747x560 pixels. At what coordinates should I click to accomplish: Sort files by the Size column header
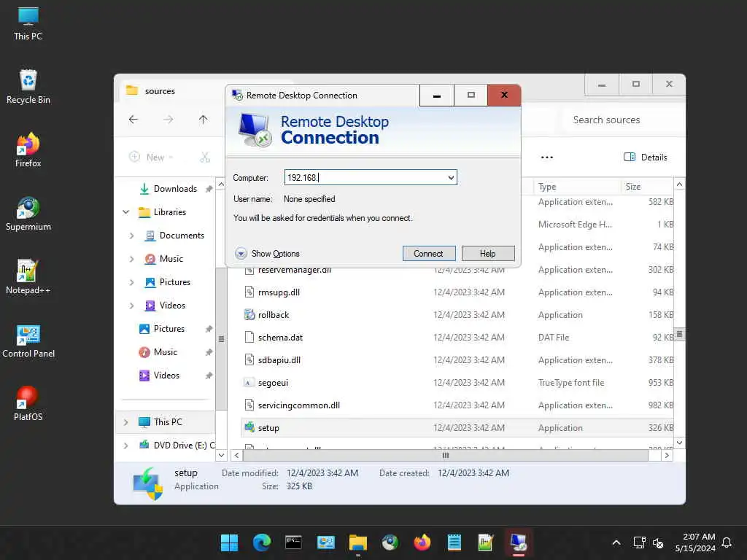[x=647, y=187]
